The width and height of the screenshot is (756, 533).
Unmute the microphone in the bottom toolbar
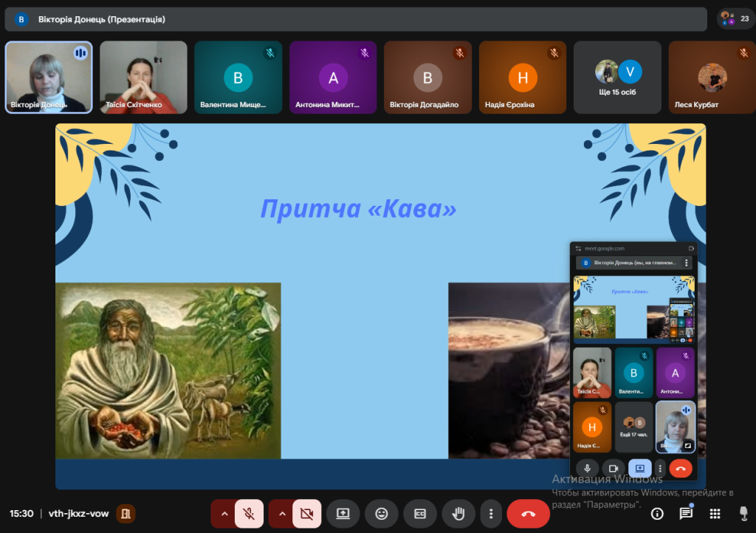tap(250, 514)
